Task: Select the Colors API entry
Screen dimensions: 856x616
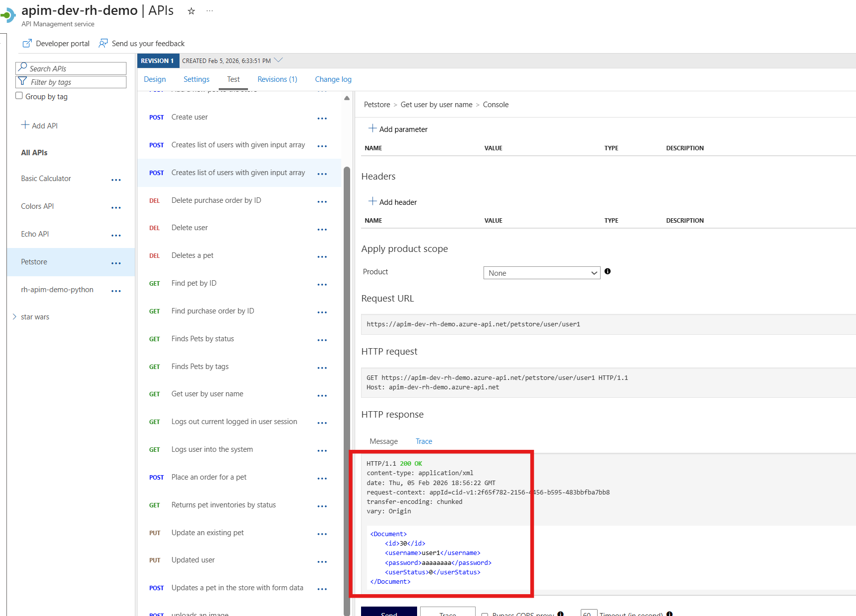Action: [37, 206]
